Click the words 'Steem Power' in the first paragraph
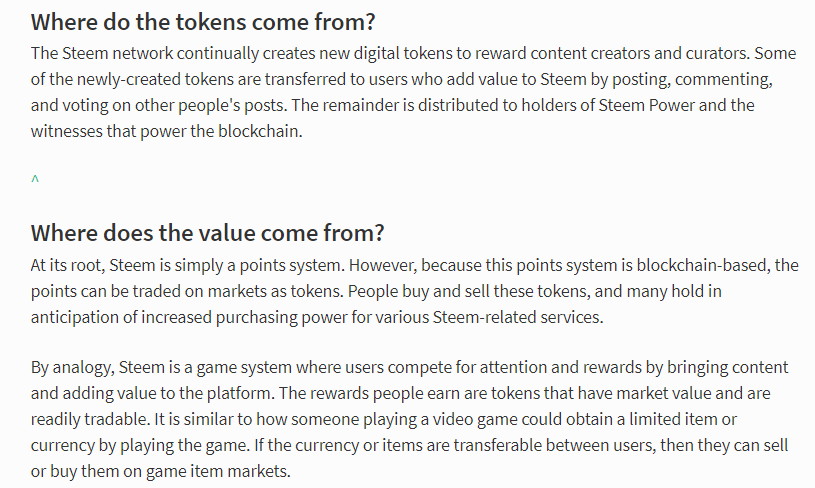 [647, 105]
